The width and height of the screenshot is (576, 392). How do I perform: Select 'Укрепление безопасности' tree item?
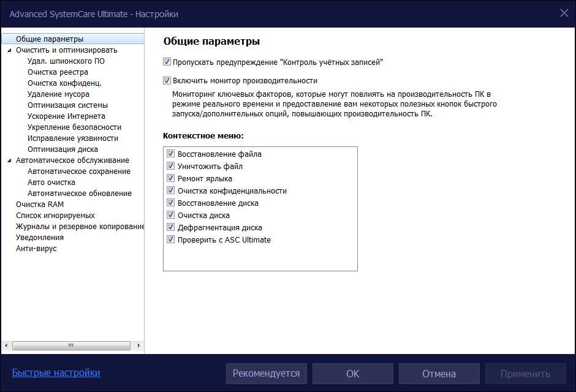point(74,127)
